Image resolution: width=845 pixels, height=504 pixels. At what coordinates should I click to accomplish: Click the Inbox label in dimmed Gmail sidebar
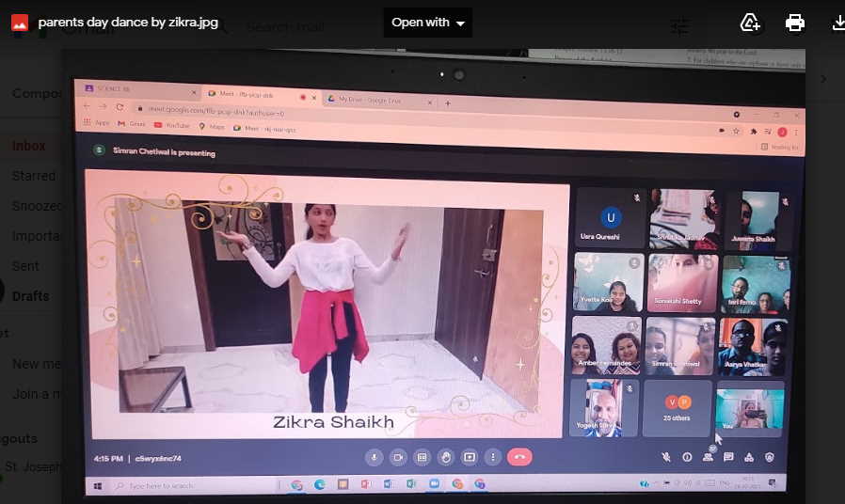point(28,146)
